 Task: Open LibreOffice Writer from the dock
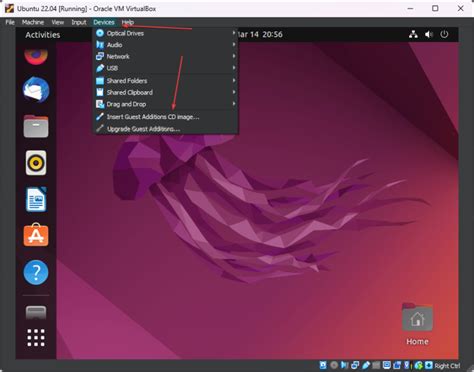(36, 199)
